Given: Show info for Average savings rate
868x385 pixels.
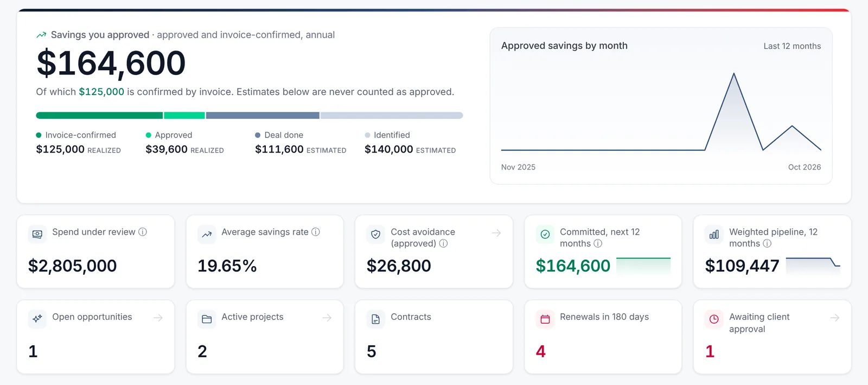Looking at the screenshot, I should [x=316, y=232].
